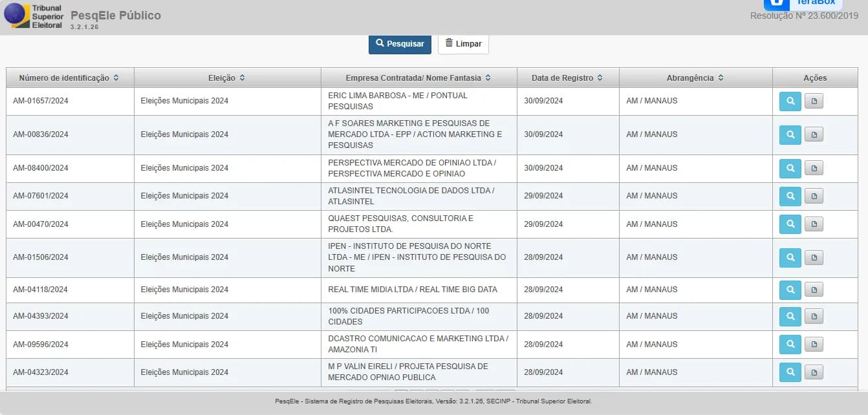Image resolution: width=868 pixels, height=415 pixels.
Task: Click document icon for AM-04393/2024 row
Action: coord(814,316)
